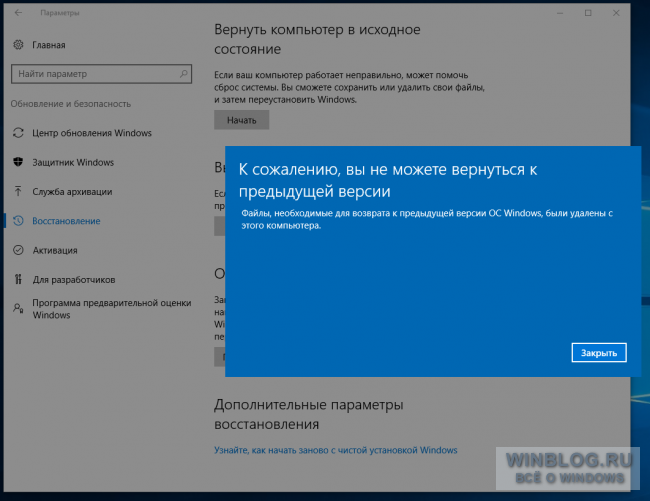
Task: Click the Дополнительные параметры восстановления heading
Action: (309, 414)
